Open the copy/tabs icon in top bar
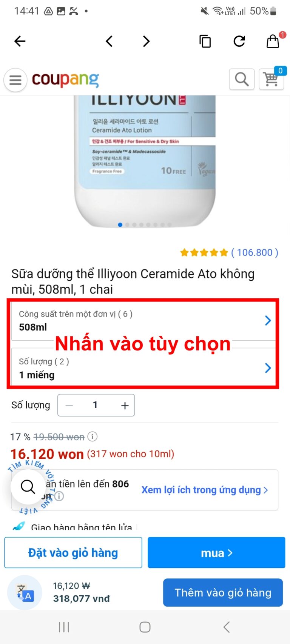Screen dimensions: 290x644 click(205, 41)
